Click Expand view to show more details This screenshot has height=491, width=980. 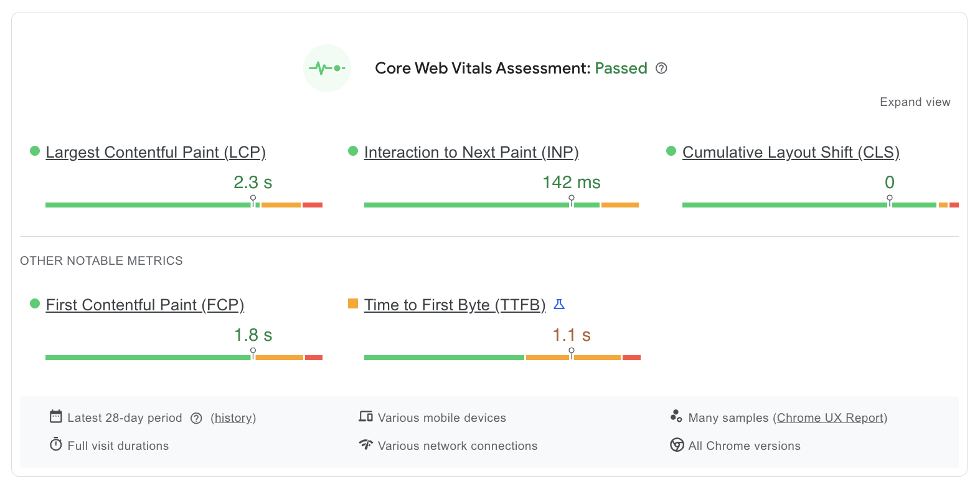coord(915,102)
